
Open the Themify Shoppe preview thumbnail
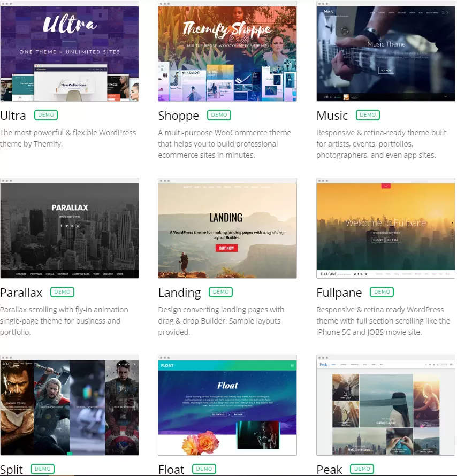227,53
